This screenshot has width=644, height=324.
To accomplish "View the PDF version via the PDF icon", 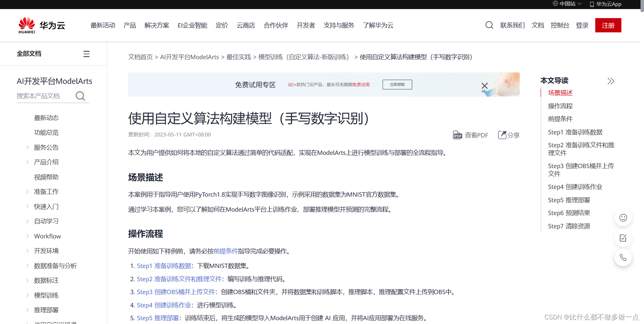I will point(458,135).
